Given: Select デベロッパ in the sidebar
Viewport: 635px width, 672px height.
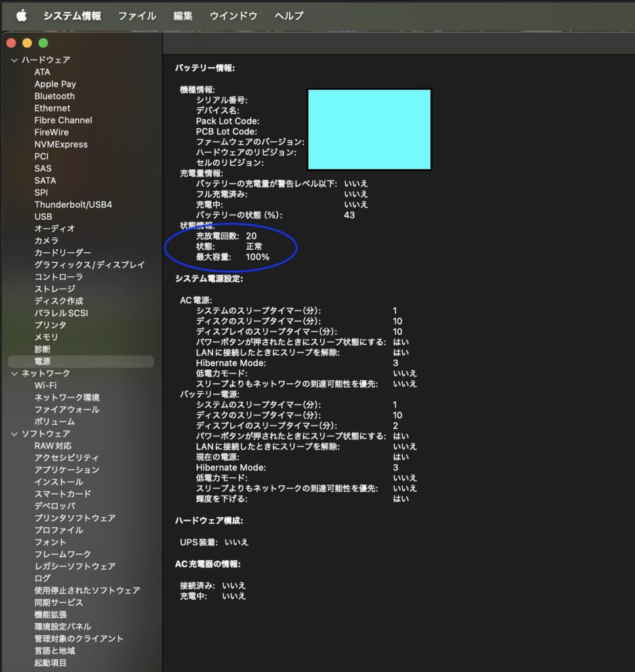Looking at the screenshot, I should 55,506.
